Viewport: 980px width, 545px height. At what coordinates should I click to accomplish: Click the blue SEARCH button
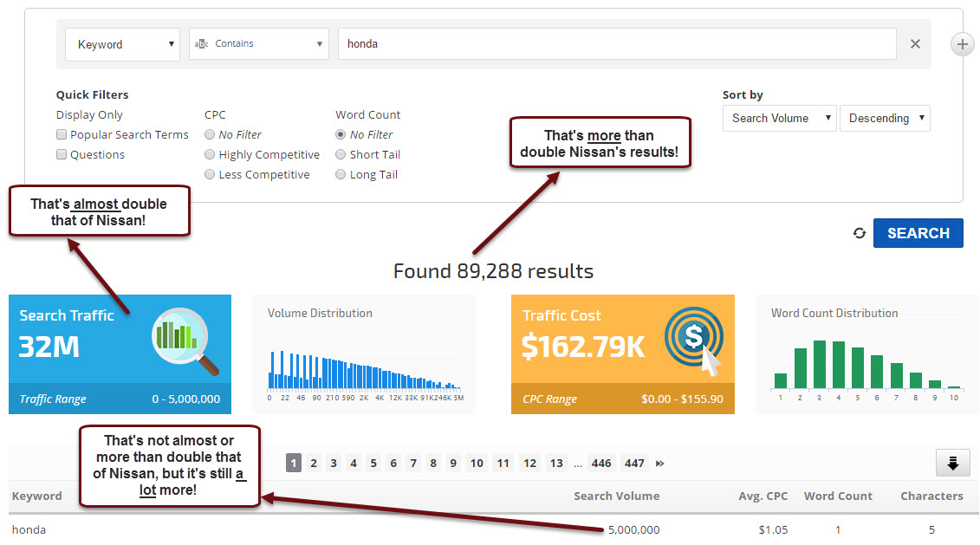[918, 233]
